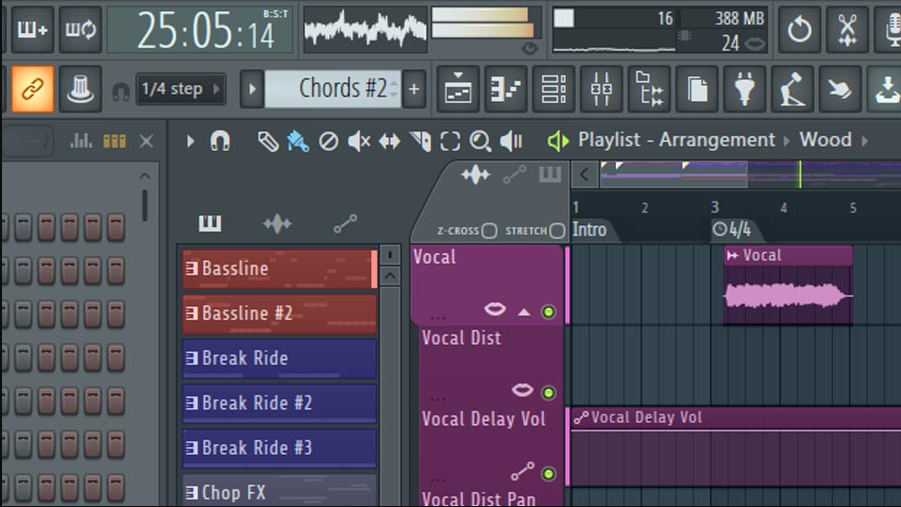Image resolution: width=901 pixels, height=507 pixels.
Task: Enable the Z-CROSS checkbox
Action: [x=490, y=231]
